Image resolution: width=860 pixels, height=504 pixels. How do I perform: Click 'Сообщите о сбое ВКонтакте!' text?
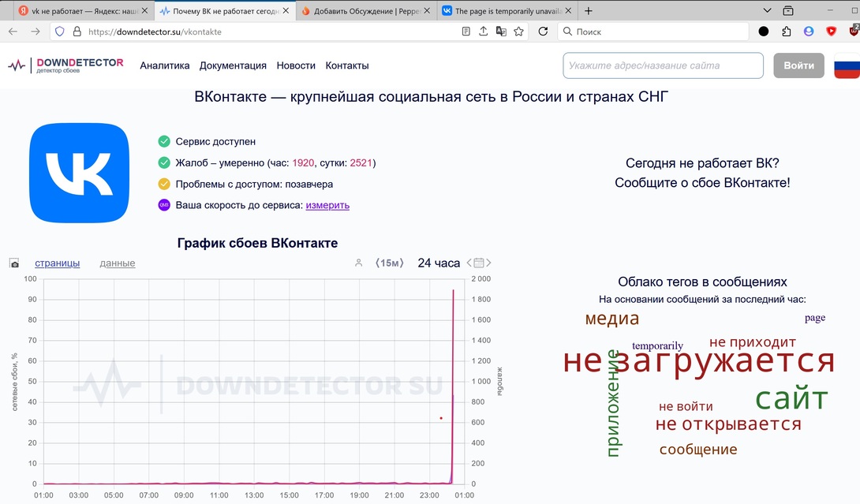pos(702,183)
